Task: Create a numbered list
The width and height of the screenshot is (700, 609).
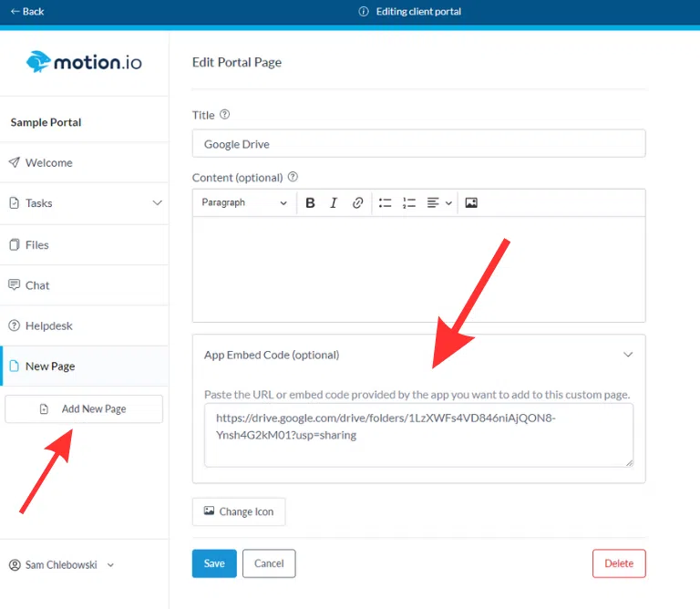Action: click(409, 203)
